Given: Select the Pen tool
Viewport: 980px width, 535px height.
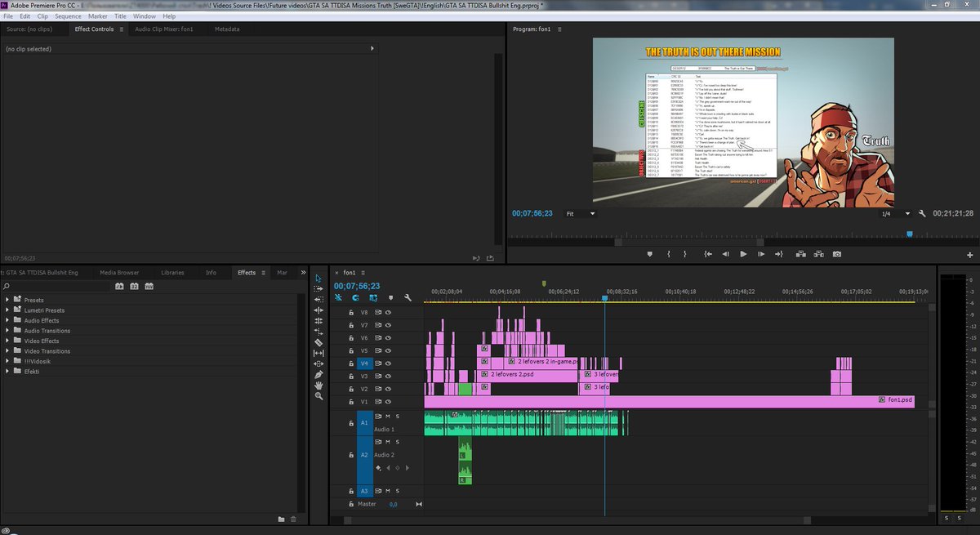Looking at the screenshot, I should coord(319,374).
